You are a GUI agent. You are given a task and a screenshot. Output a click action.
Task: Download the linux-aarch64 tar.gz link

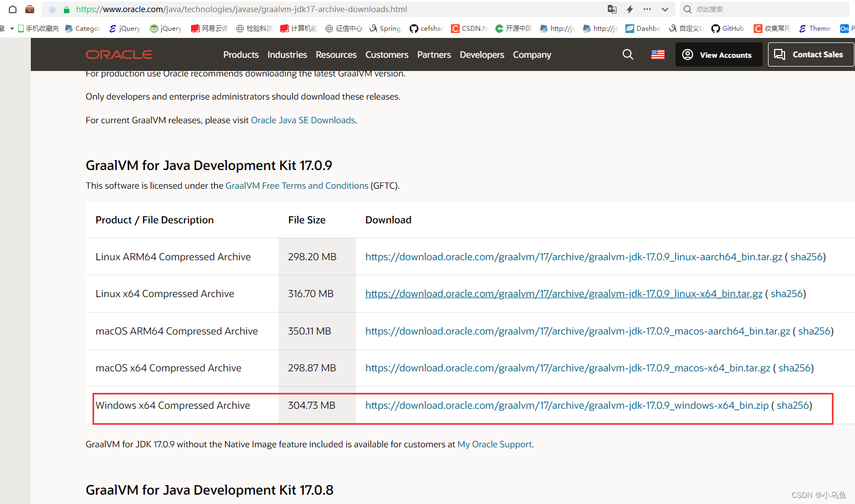(574, 257)
